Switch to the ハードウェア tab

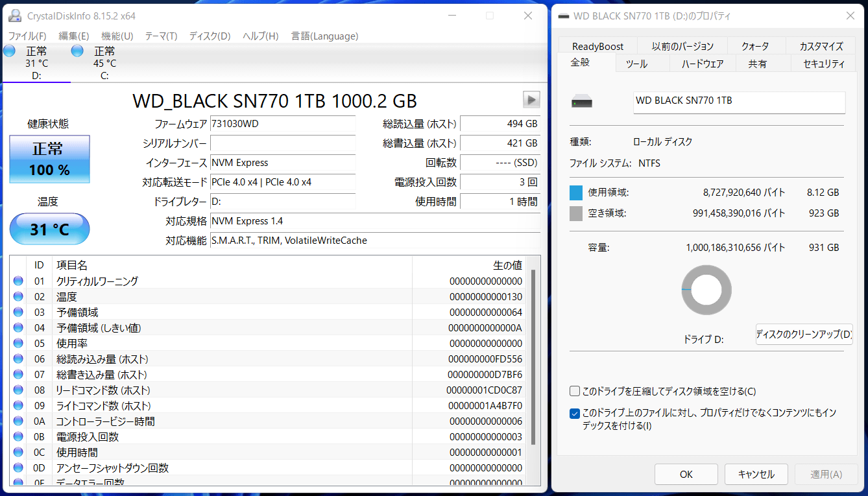coord(703,63)
